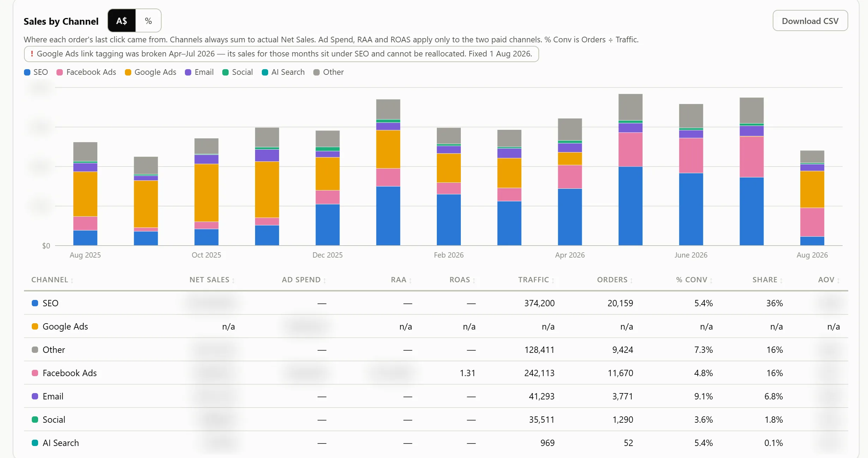Image resolution: width=868 pixels, height=458 pixels.
Task: Toggle SEO series in chart legend
Action: tap(36, 72)
